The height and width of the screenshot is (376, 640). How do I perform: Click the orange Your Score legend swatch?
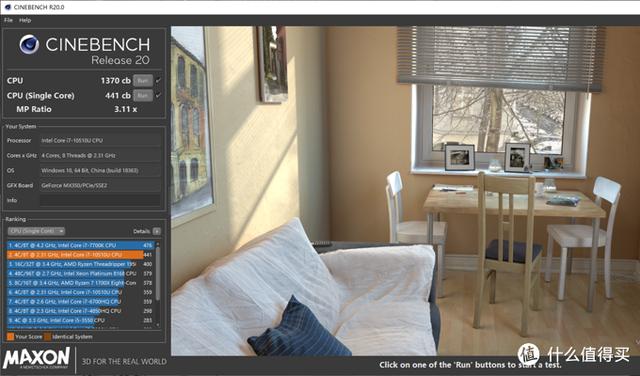pos(11,337)
